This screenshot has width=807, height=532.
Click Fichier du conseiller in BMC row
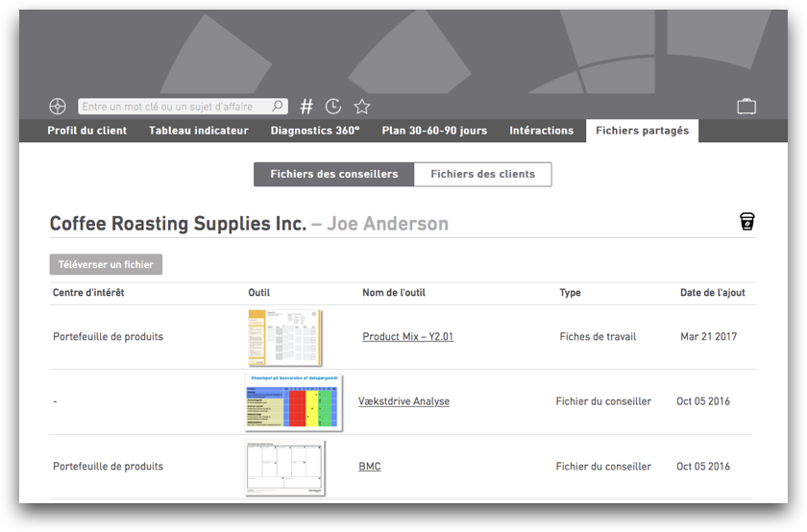tap(603, 466)
